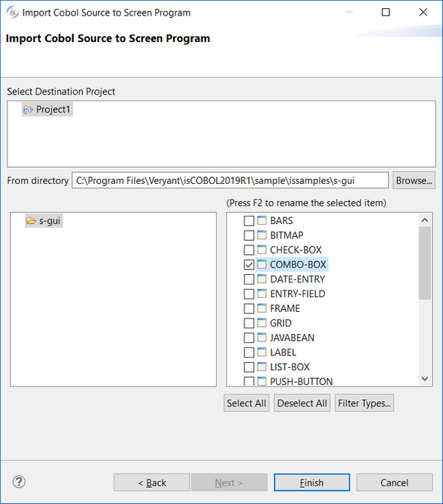Click the s-gui folder icon
The width and height of the screenshot is (443, 504).
coord(31,221)
